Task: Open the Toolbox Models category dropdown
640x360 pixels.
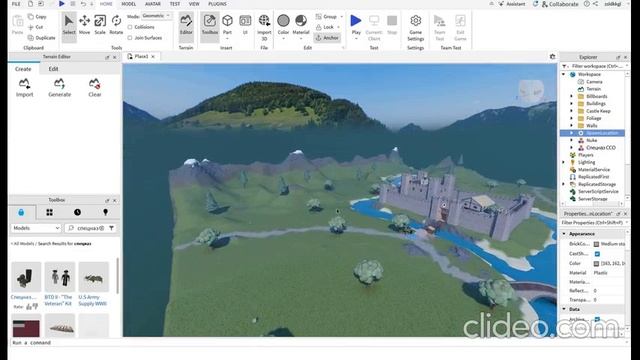Action: 36,228
